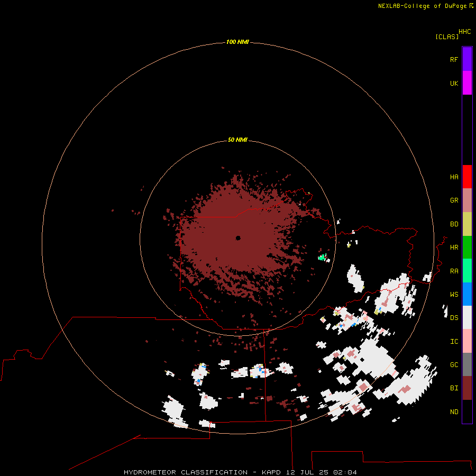Click the HR dark green legend swatch
Viewport: 476px width, 476px height.
pyautogui.click(x=467, y=248)
